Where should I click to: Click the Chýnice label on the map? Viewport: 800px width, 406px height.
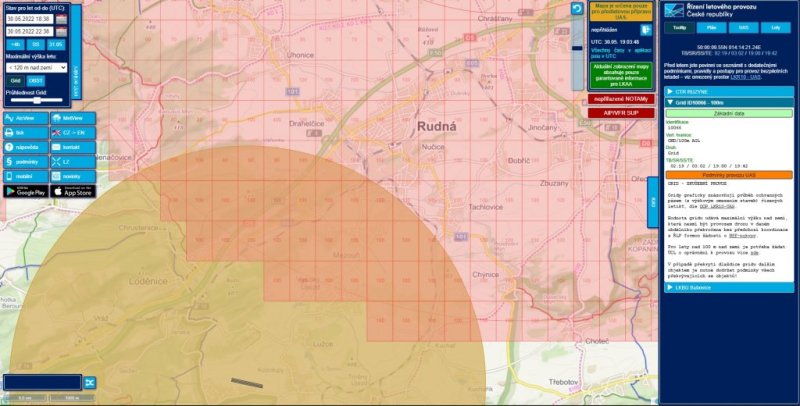point(485,274)
